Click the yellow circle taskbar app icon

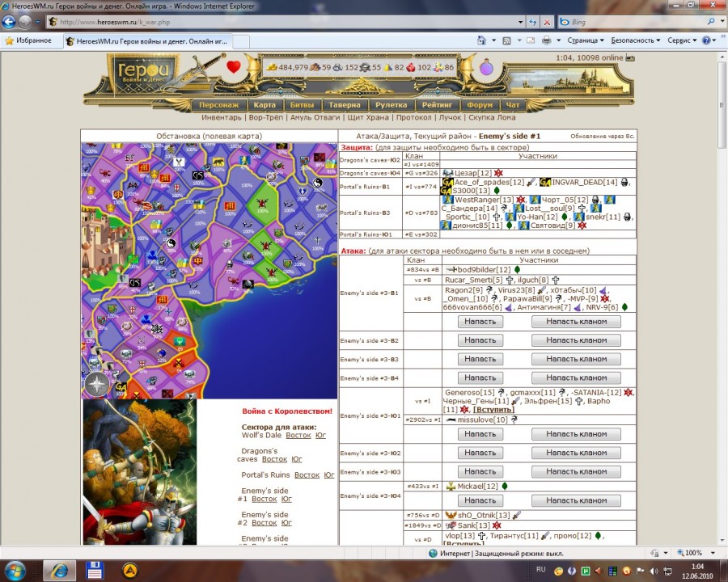tap(129, 571)
